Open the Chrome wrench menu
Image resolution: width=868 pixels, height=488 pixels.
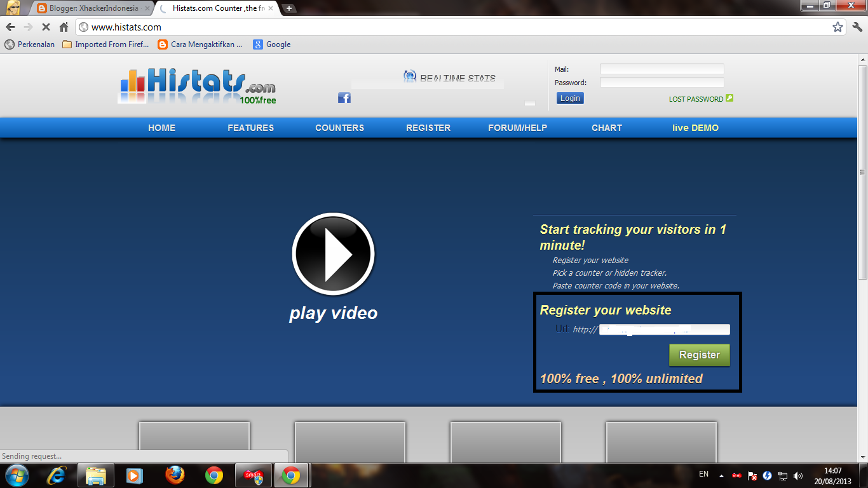(857, 27)
